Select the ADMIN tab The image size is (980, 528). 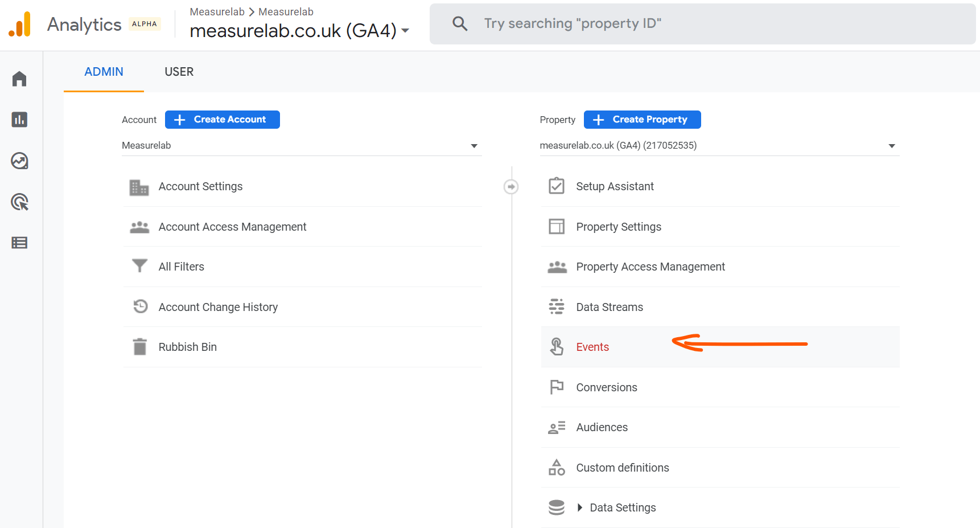tap(104, 71)
